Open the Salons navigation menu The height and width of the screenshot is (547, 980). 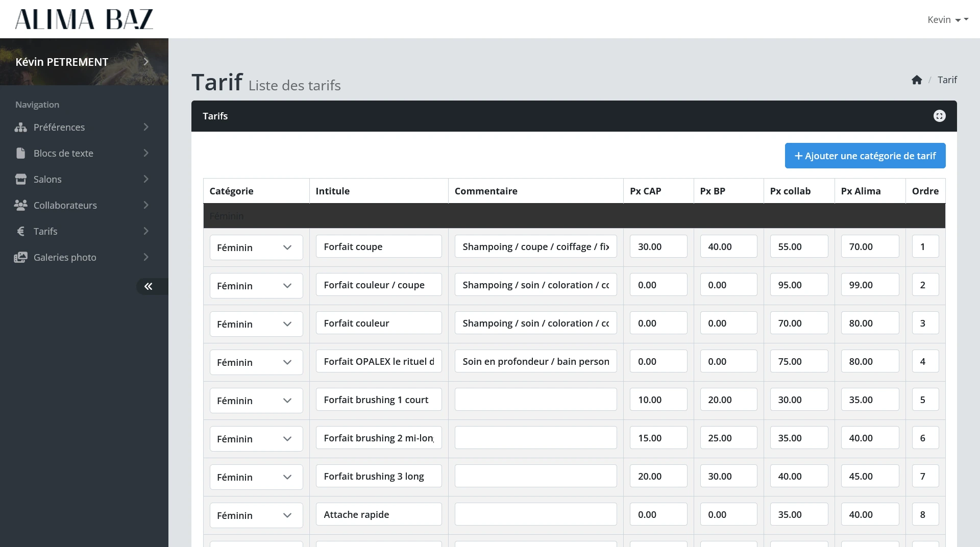coord(82,180)
